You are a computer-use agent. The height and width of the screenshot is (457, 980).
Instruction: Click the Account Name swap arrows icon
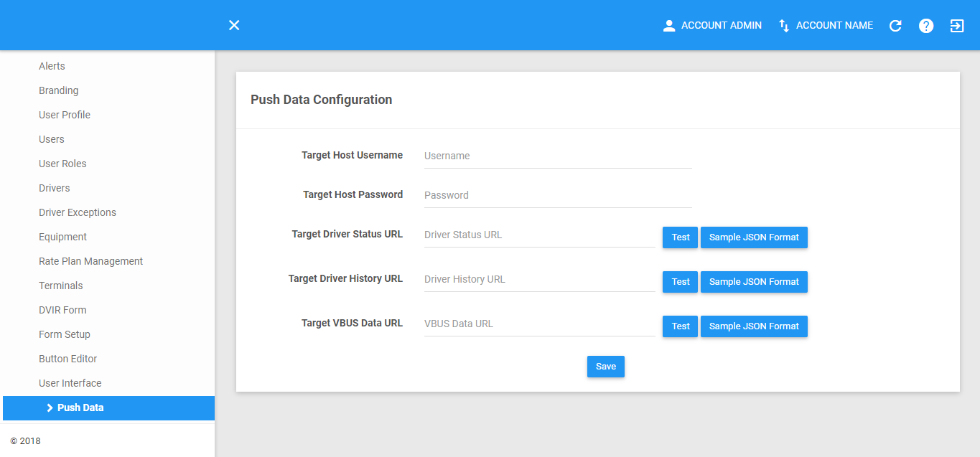(x=784, y=26)
